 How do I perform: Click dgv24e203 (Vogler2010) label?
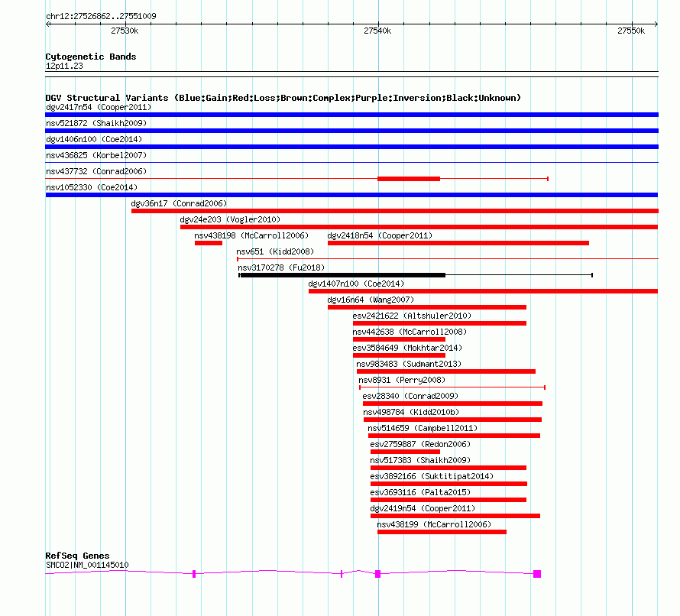click(230, 219)
